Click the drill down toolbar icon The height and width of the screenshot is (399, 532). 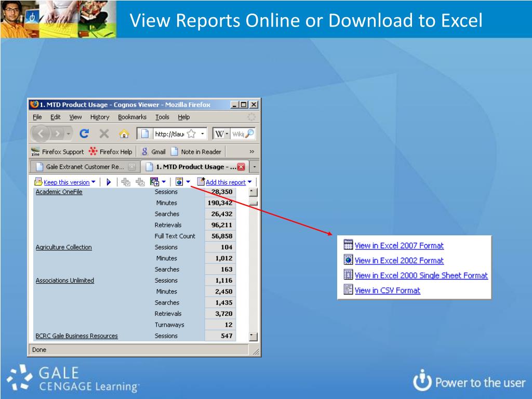(126, 182)
